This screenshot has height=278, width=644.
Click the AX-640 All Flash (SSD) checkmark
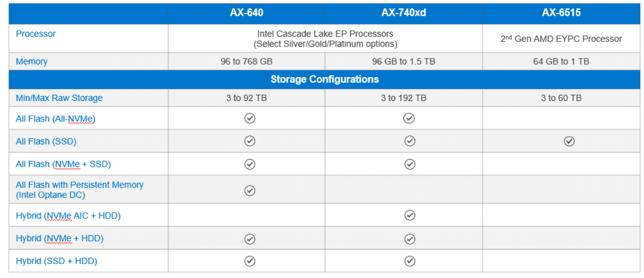point(250,141)
